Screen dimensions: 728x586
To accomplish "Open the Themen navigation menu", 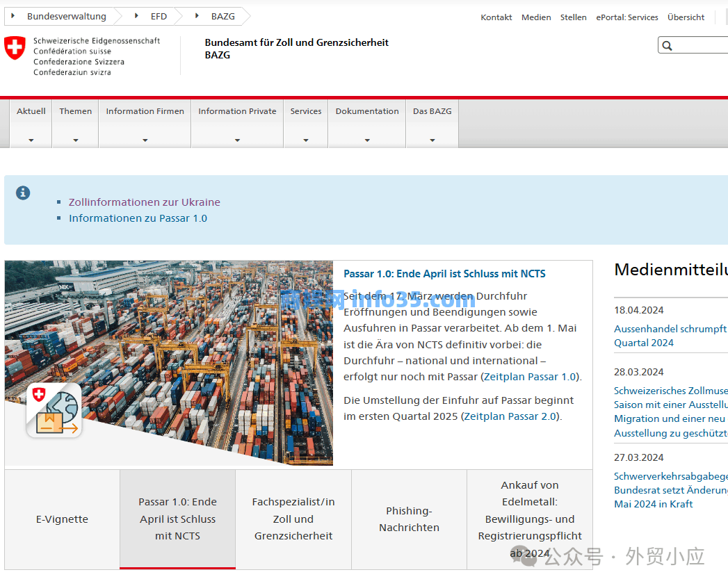I will [76, 123].
